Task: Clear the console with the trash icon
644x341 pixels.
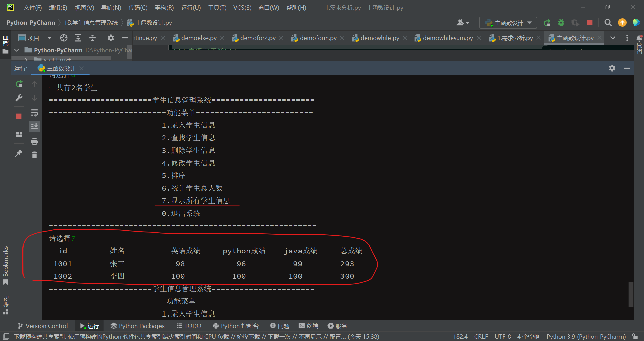Action: [34, 155]
